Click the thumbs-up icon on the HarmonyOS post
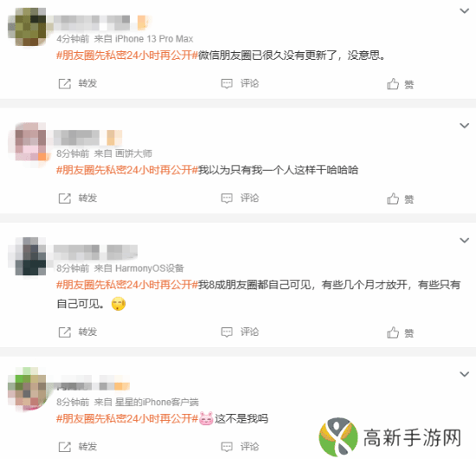This screenshot has width=476, height=459. pyautogui.click(x=393, y=333)
